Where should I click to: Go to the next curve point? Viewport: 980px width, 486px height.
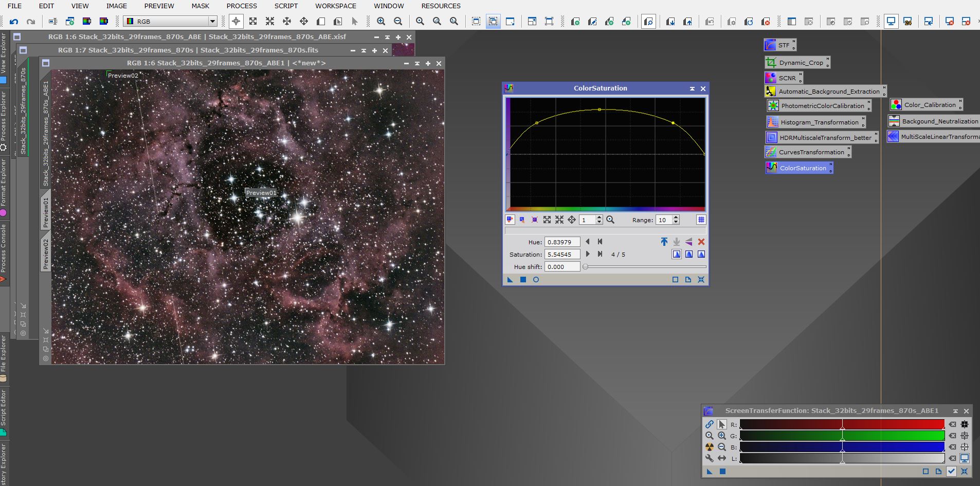click(588, 254)
